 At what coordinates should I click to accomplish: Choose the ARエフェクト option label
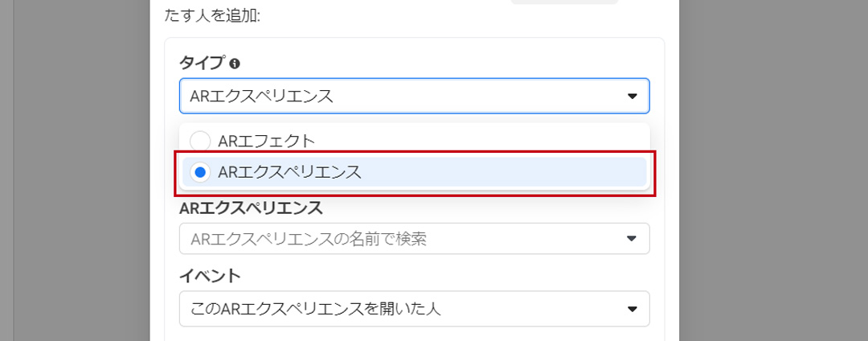point(266,141)
